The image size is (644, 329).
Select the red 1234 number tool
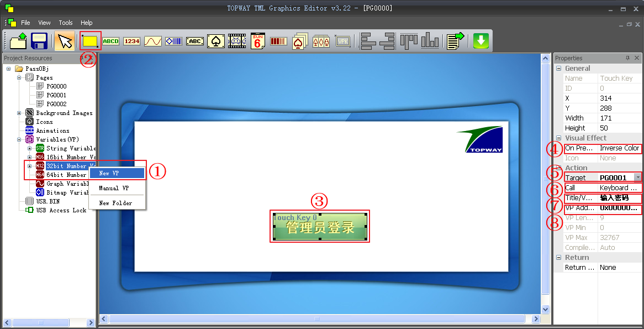[x=131, y=41]
